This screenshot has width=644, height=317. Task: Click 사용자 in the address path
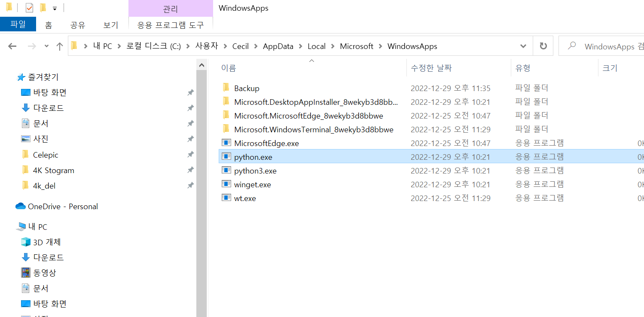coord(207,46)
